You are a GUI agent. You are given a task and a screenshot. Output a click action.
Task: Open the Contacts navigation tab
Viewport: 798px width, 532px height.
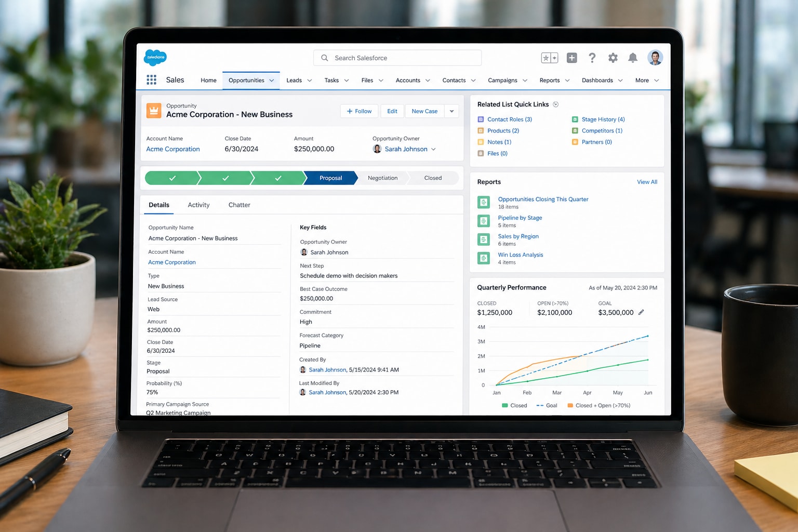coord(454,81)
